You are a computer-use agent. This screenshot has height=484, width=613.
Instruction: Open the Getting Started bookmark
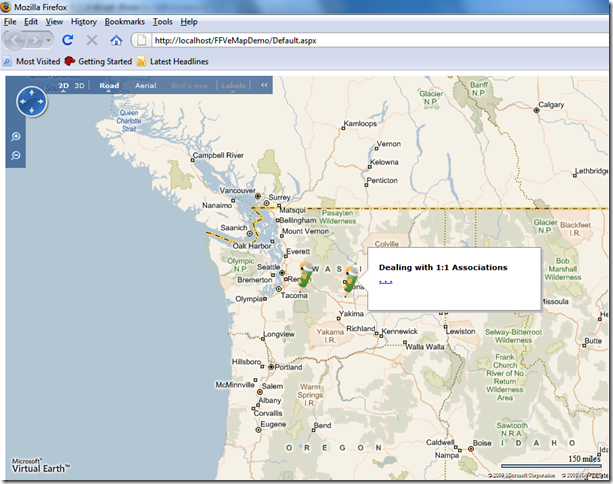point(99,61)
